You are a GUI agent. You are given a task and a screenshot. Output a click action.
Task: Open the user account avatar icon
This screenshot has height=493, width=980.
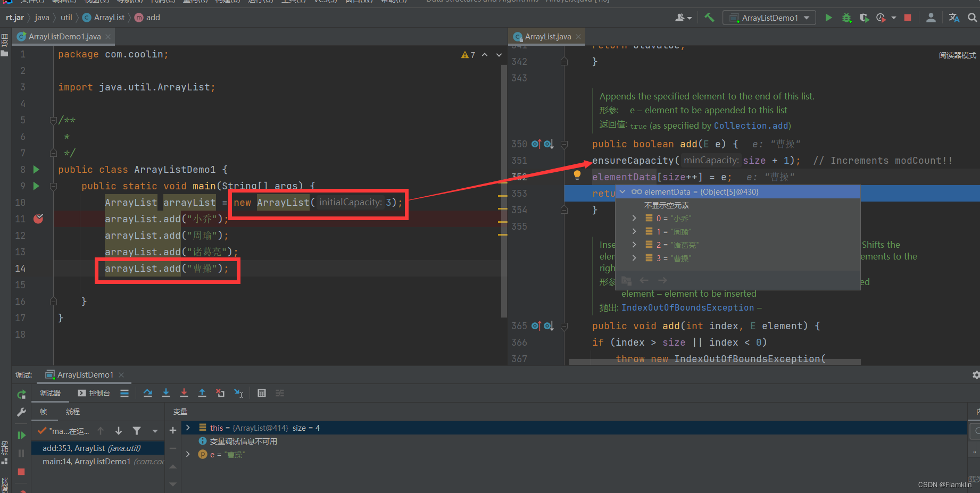(931, 18)
